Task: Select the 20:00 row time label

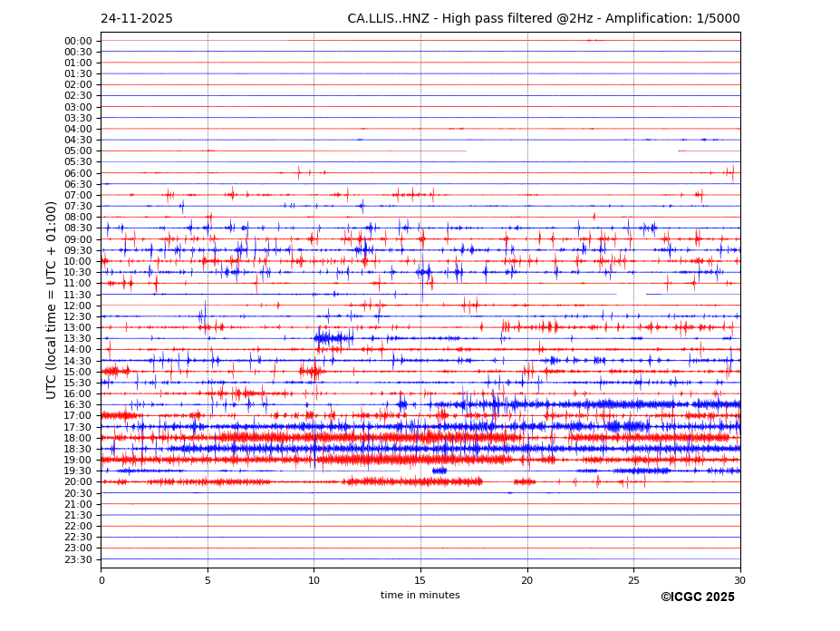Action: (x=78, y=482)
